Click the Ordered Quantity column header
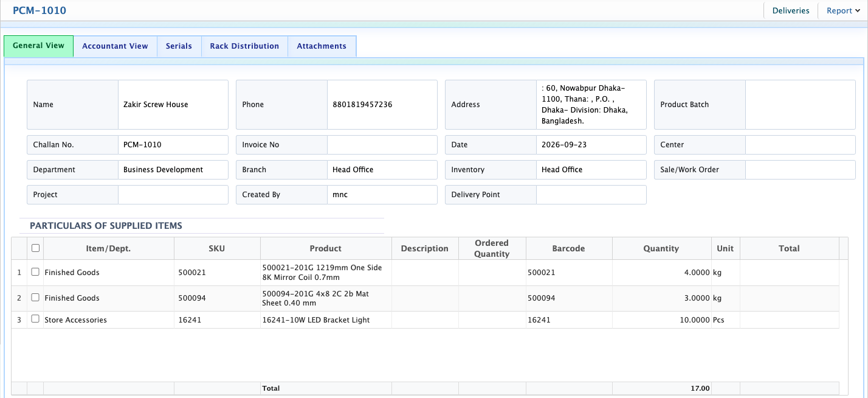This screenshot has width=868, height=398. pos(492,248)
